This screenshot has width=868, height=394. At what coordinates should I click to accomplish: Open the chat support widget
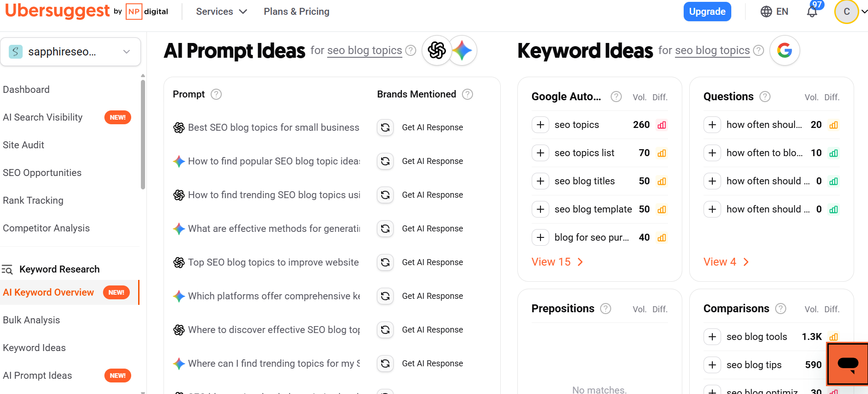(x=848, y=364)
